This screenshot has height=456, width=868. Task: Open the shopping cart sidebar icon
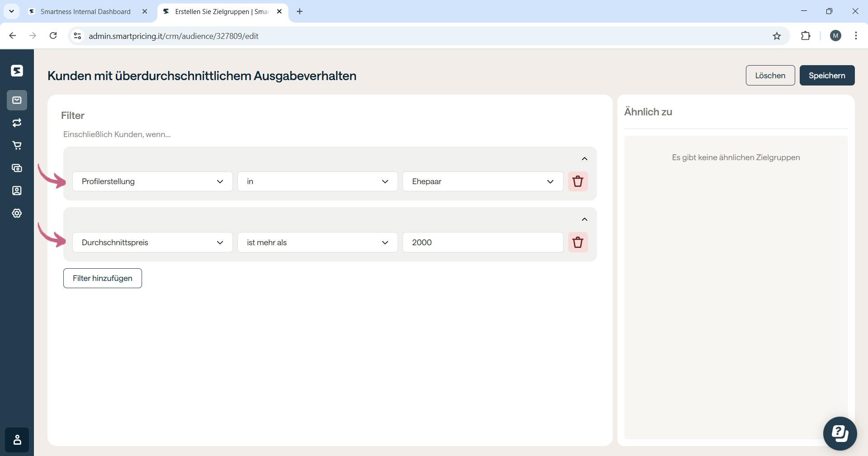pyautogui.click(x=17, y=145)
